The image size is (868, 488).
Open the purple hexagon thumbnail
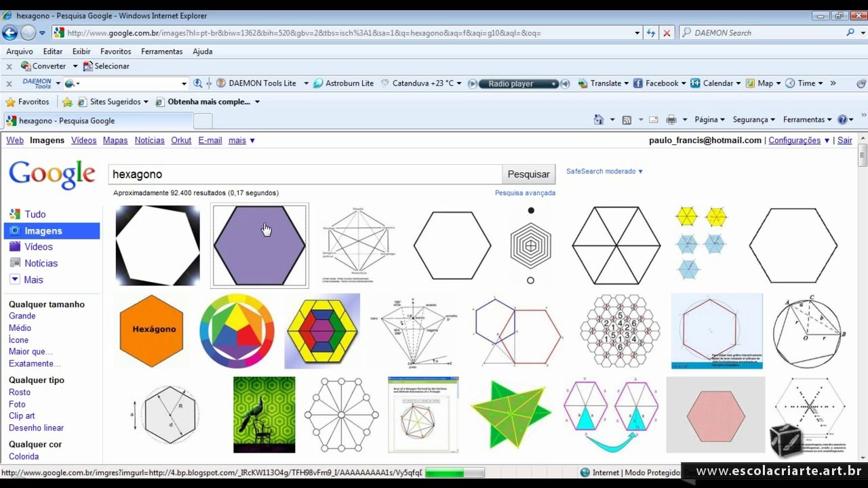point(260,245)
